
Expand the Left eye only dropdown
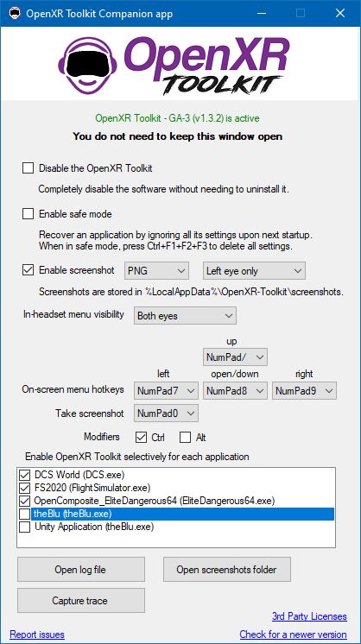tap(254, 271)
